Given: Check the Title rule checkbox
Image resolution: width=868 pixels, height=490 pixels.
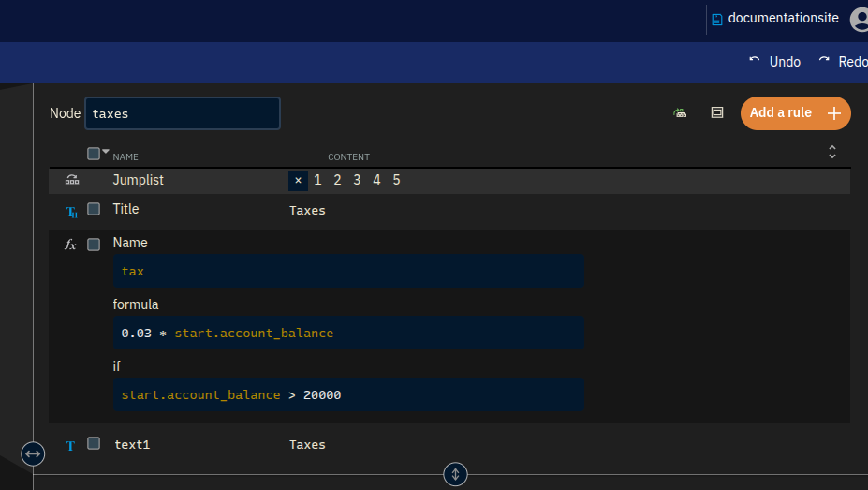Looking at the screenshot, I should coord(94,209).
